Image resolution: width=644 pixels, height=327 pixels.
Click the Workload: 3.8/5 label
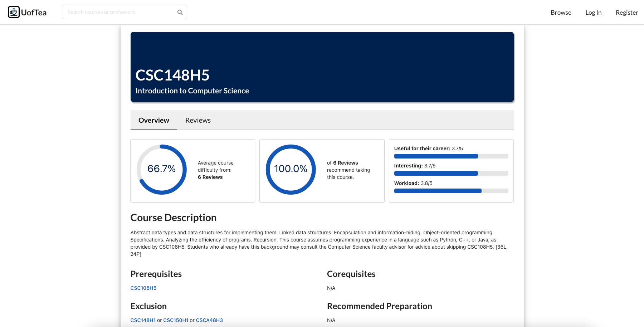tap(413, 183)
